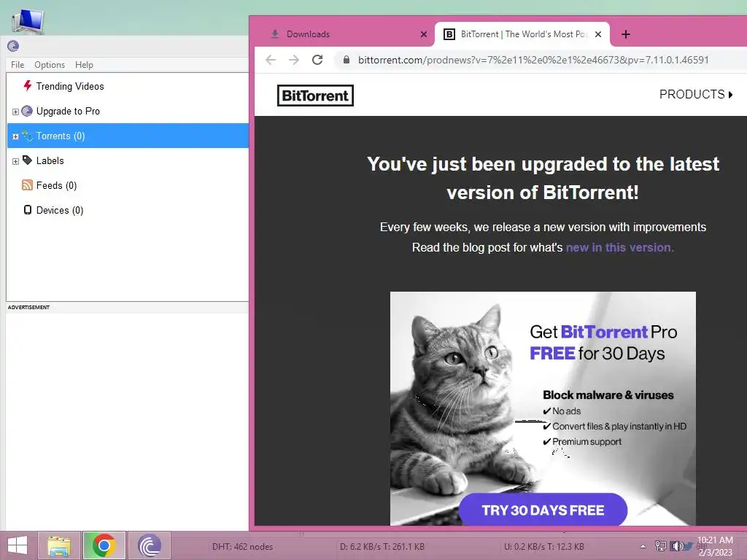Show hidden system tray icons

tap(643, 546)
